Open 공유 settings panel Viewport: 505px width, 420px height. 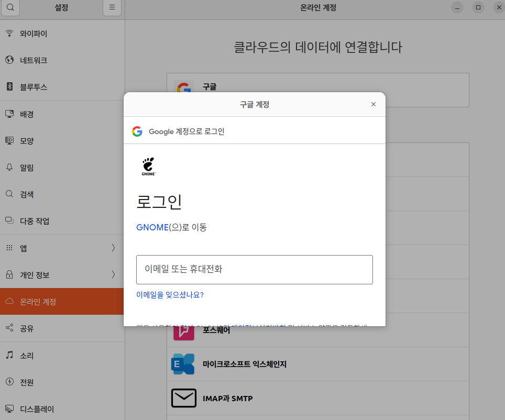click(62, 328)
